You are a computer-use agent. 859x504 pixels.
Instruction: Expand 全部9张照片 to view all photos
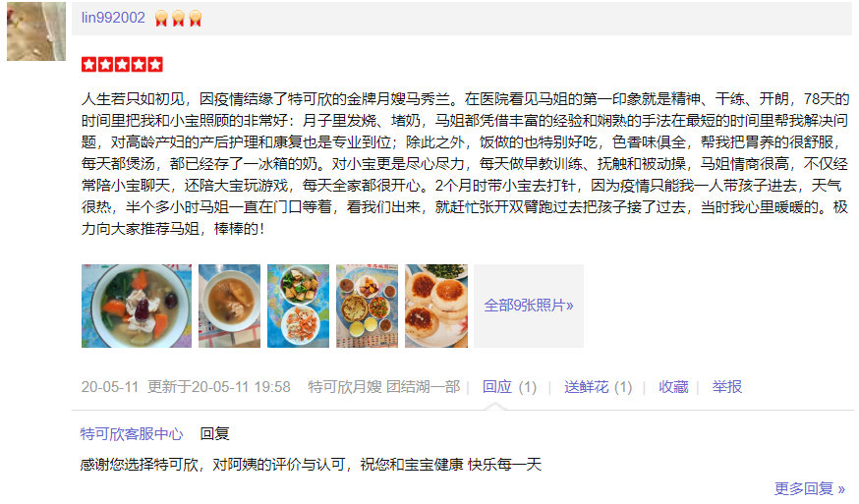[529, 306]
